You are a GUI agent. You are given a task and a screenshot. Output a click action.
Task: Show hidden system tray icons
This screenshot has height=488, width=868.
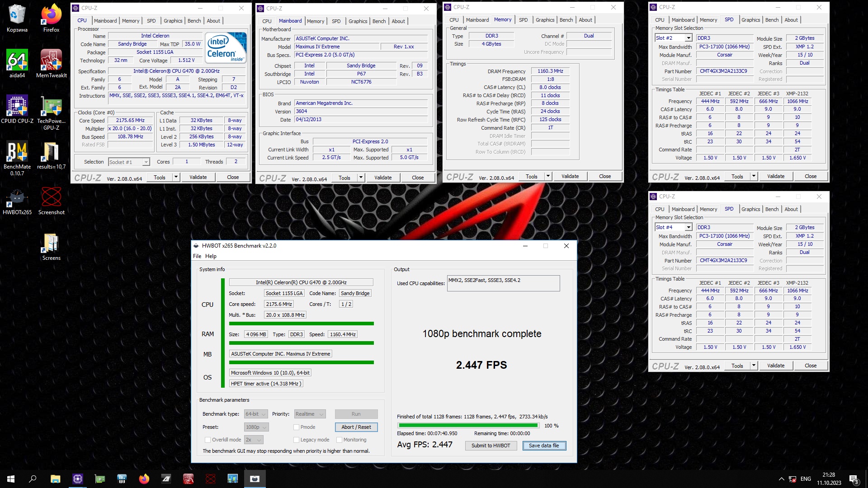[781, 479]
